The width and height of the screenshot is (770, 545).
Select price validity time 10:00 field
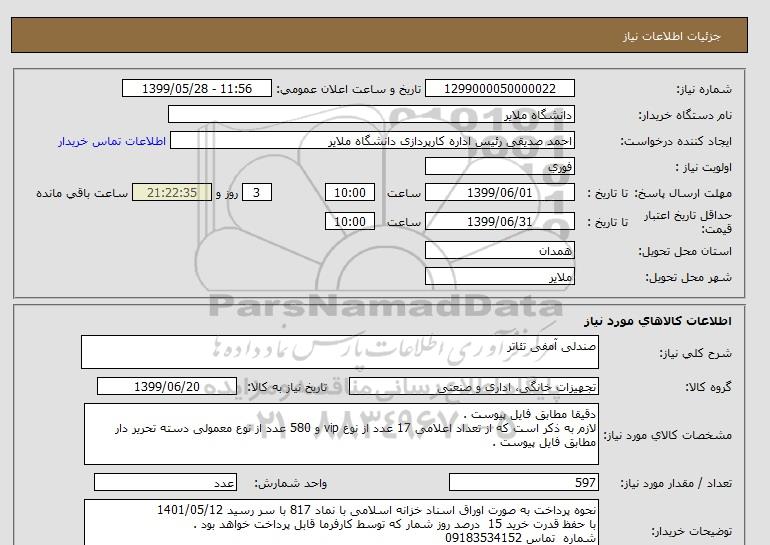pos(350,221)
